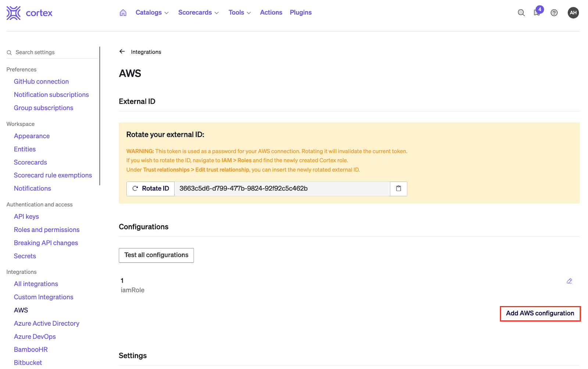Edit the iamRole configuration pencil icon
The image size is (588, 369).
(x=569, y=281)
